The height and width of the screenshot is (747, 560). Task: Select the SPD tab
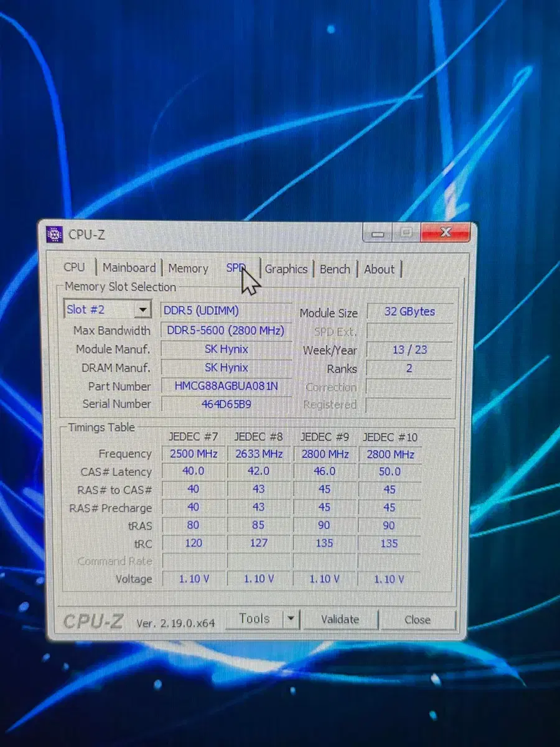coord(236,268)
